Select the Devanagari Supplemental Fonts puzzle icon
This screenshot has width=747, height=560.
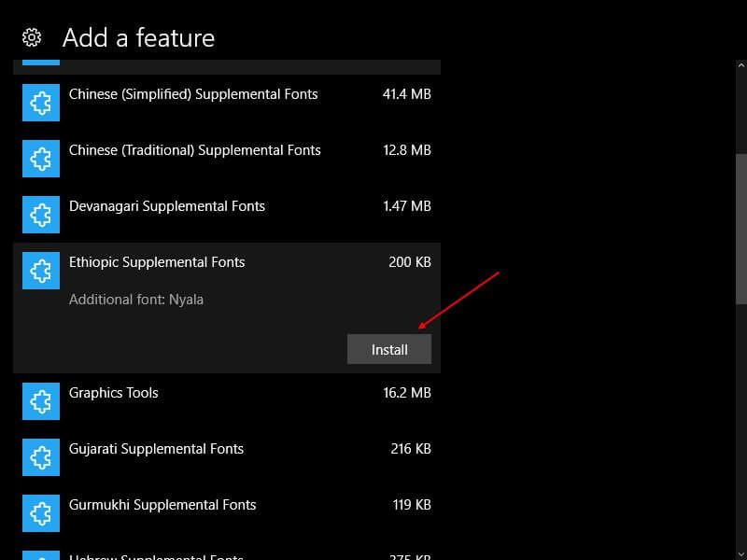(x=41, y=215)
